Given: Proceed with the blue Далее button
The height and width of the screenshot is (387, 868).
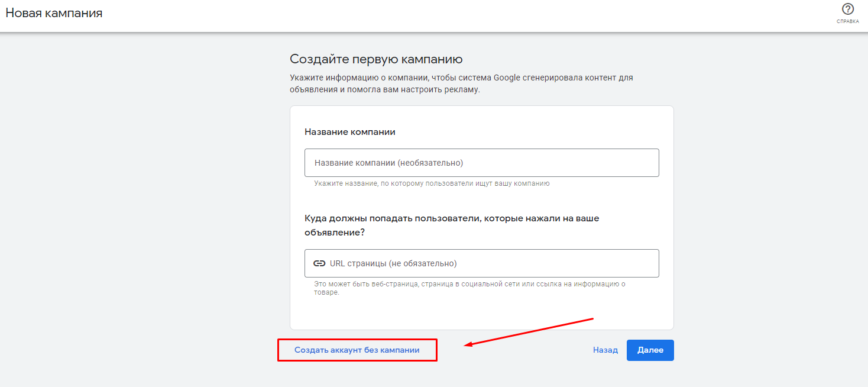Looking at the screenshot, I should point(650,350).
